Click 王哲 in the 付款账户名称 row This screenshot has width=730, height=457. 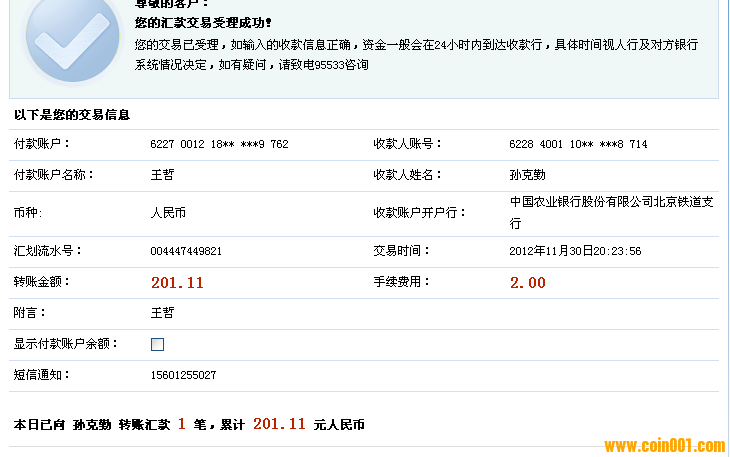[162, 175]
